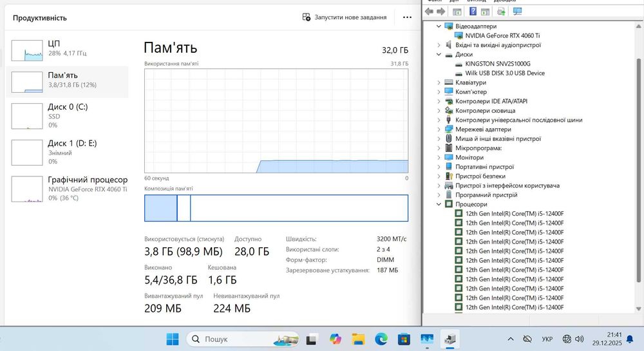Click the 28,0 ГБ available value
The image size is (644, 351).
pos(252,252)
